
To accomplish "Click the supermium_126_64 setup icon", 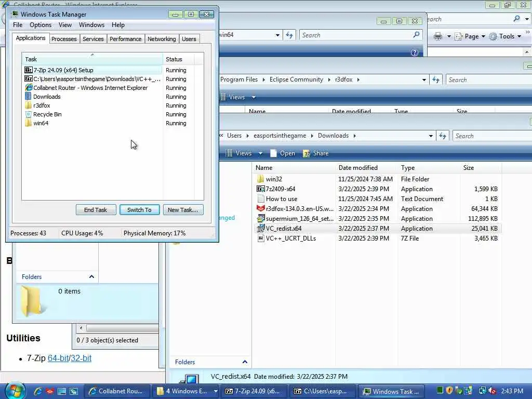I will pyautogui.click(x=260, y=219).
